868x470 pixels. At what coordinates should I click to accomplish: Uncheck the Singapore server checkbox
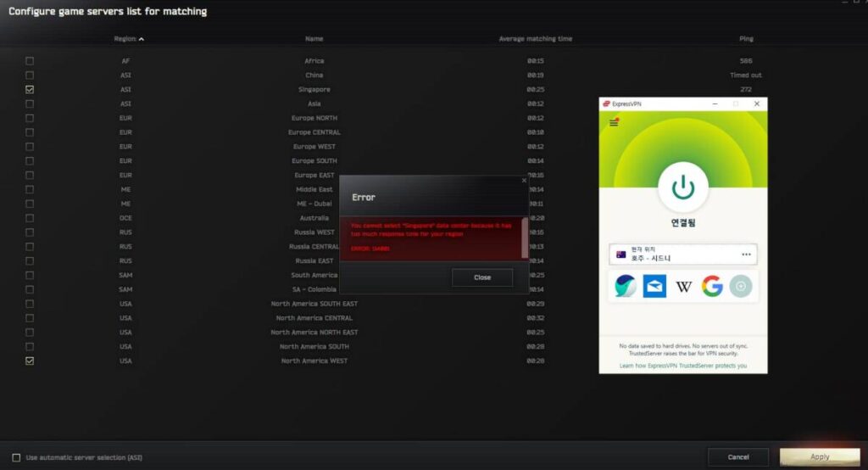(x=30, y=89)
